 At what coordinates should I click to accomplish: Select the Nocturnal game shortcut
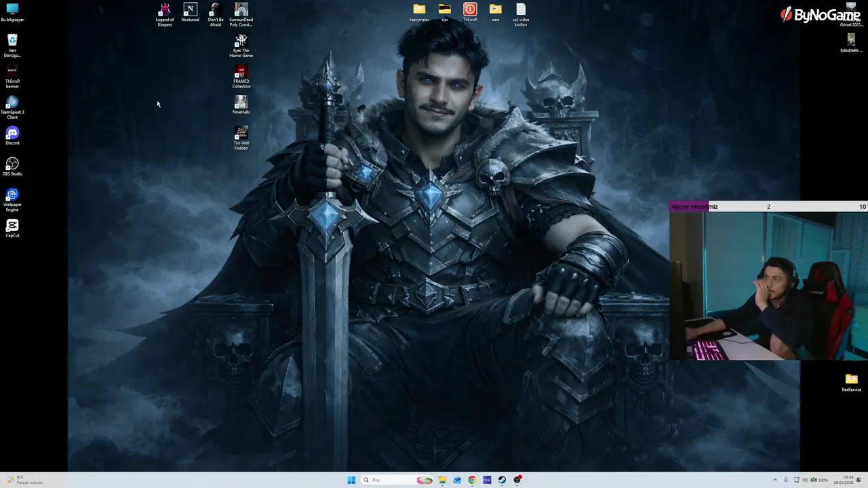pyautogui.click(x=191, y=12)
